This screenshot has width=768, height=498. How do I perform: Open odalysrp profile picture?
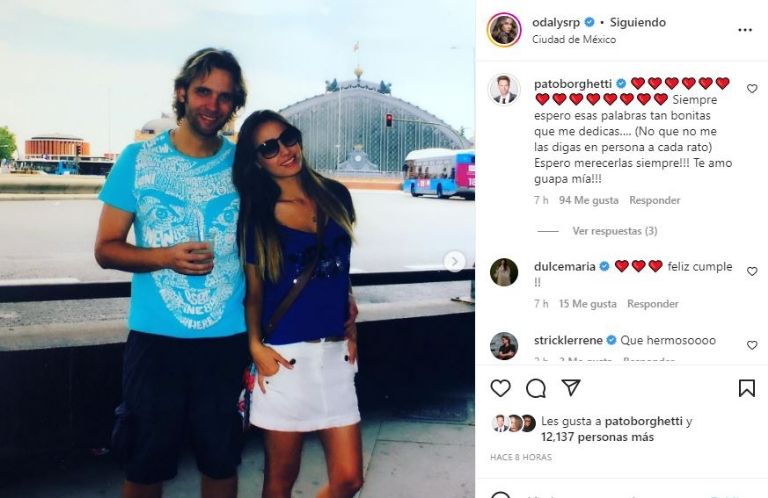click(x=504, y=30)
